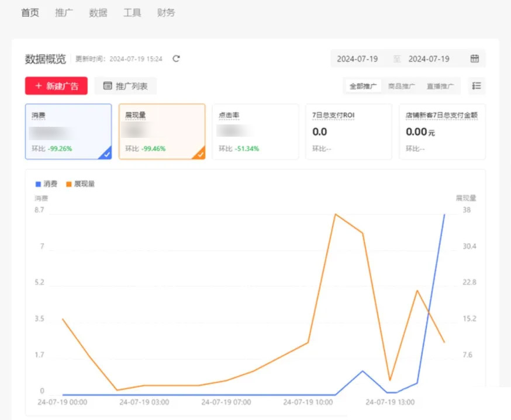Open the 推广列表 button
Screen dimensions: 511x420
click(x=126, y=86)
